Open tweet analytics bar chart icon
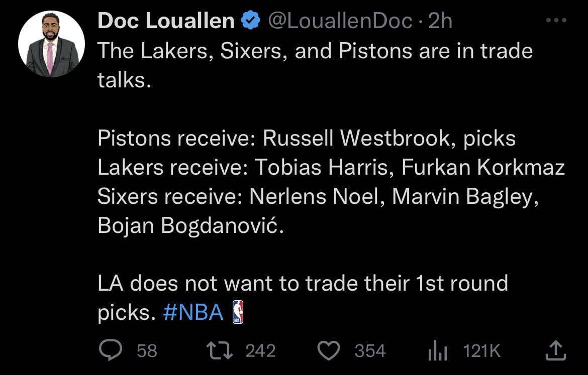588x375 pixels. [437, 351]
